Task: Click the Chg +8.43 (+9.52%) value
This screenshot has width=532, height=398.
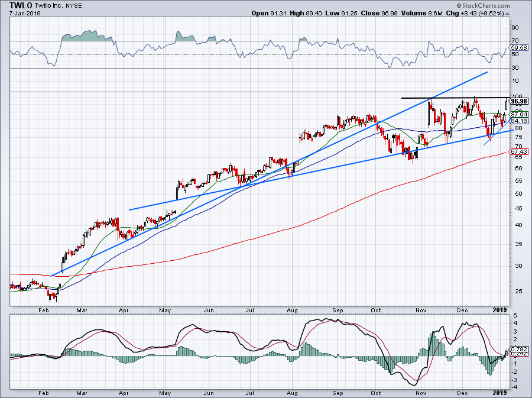Action: [x=475, y=13]
